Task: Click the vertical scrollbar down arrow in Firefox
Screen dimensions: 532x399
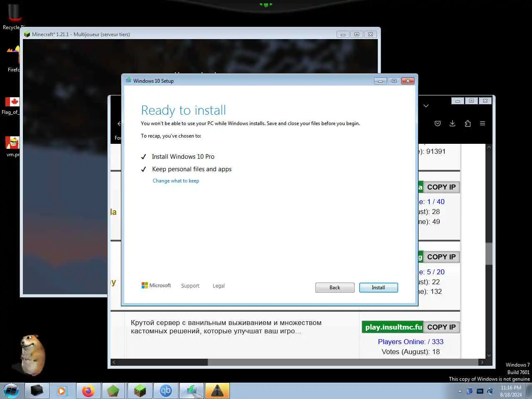Action: (x=489, y=355)
